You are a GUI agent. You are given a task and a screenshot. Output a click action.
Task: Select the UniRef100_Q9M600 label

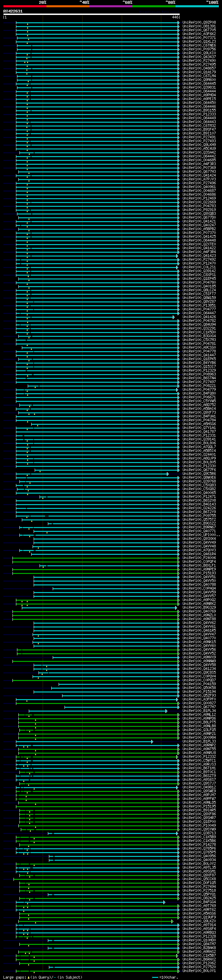click(x=199, y=80)
